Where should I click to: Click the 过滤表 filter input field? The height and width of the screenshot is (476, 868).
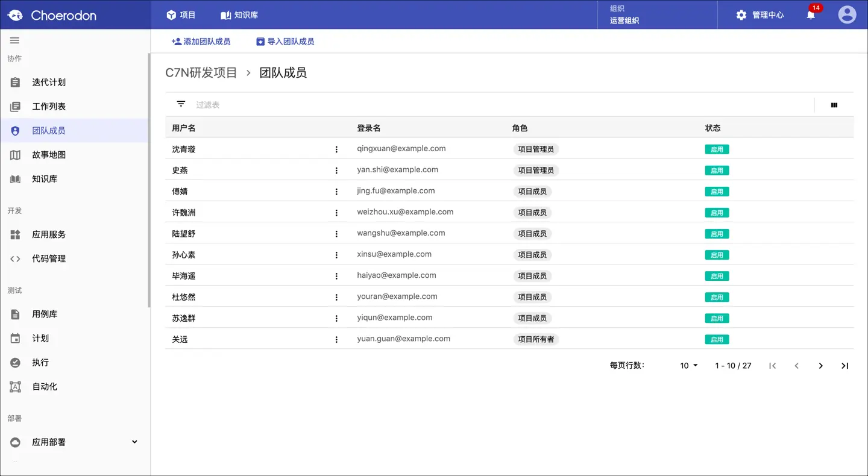click(500, 105)
